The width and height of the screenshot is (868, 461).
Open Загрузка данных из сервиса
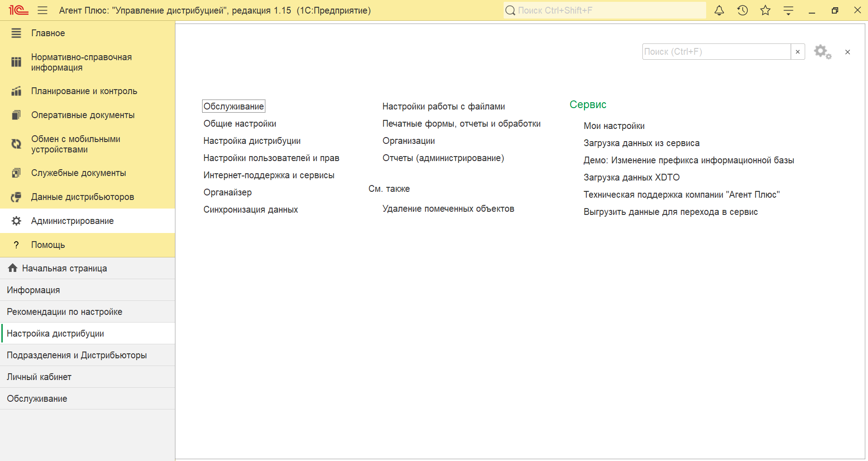[x=642, y=143]
